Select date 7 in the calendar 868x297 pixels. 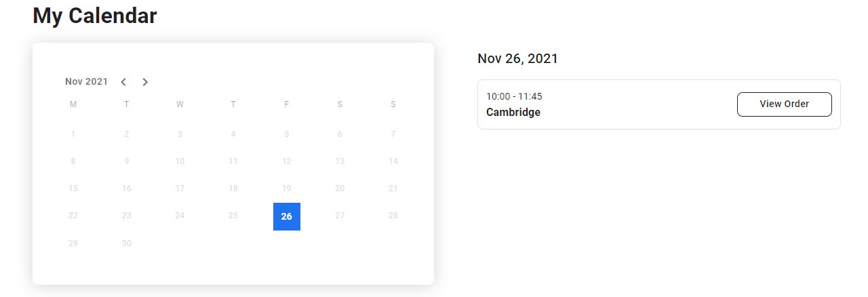tap(393, 134)
